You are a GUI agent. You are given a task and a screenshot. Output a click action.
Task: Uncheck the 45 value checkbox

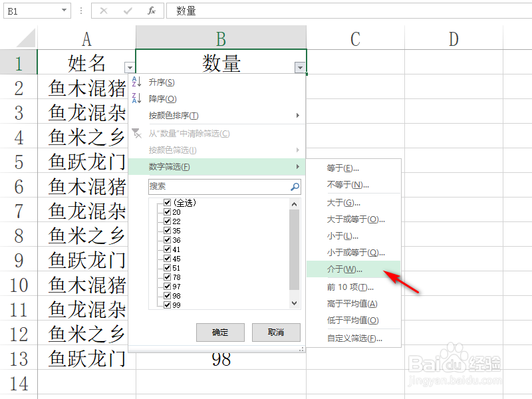coord(167,259)
